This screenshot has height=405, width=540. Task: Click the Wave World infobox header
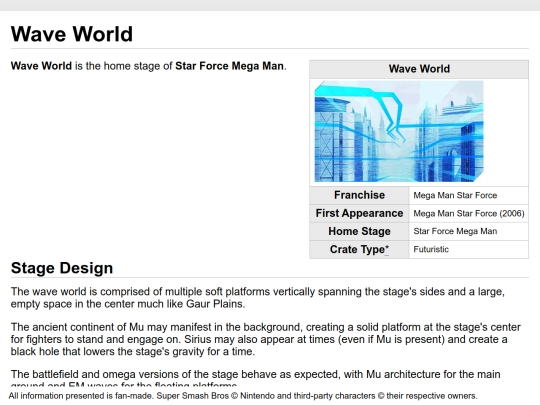click(419, 69)
